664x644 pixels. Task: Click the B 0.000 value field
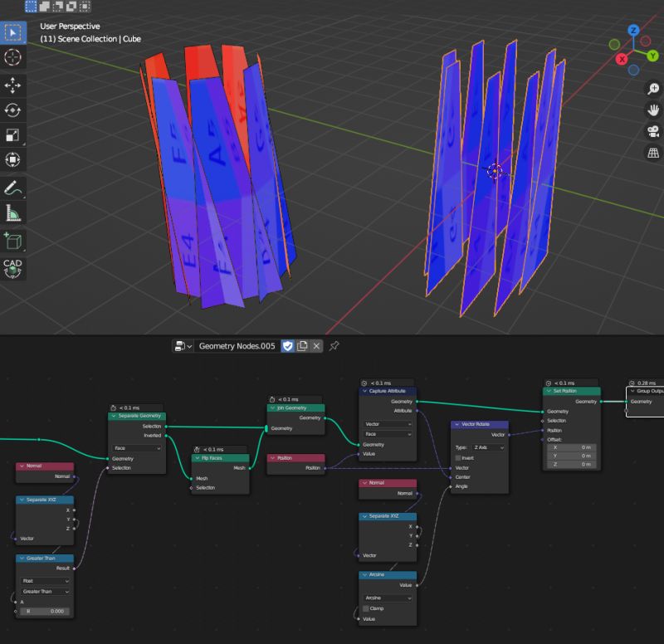click(45, 611)
